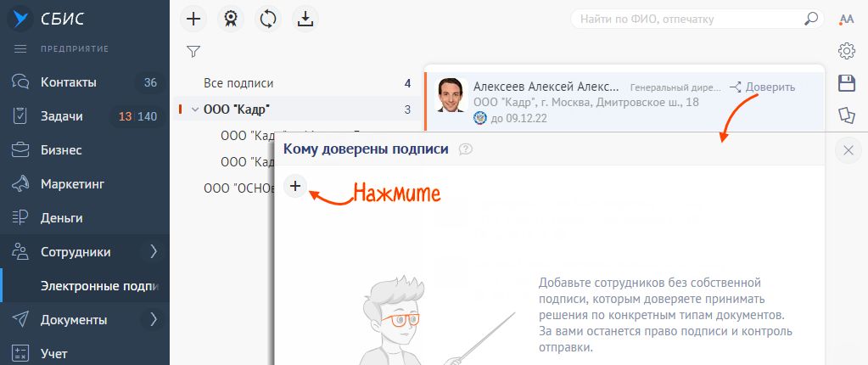Click the overlapping pages copy icon

847,115
